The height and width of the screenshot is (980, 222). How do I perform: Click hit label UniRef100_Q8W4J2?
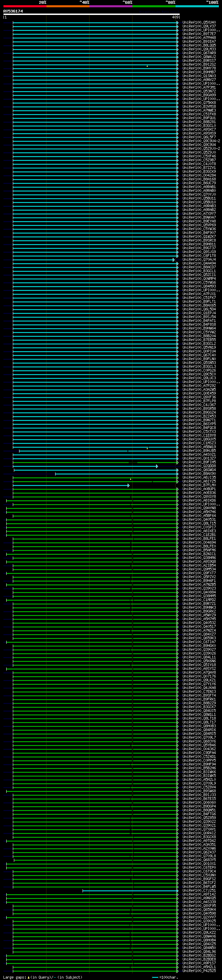tap(199, 57)
